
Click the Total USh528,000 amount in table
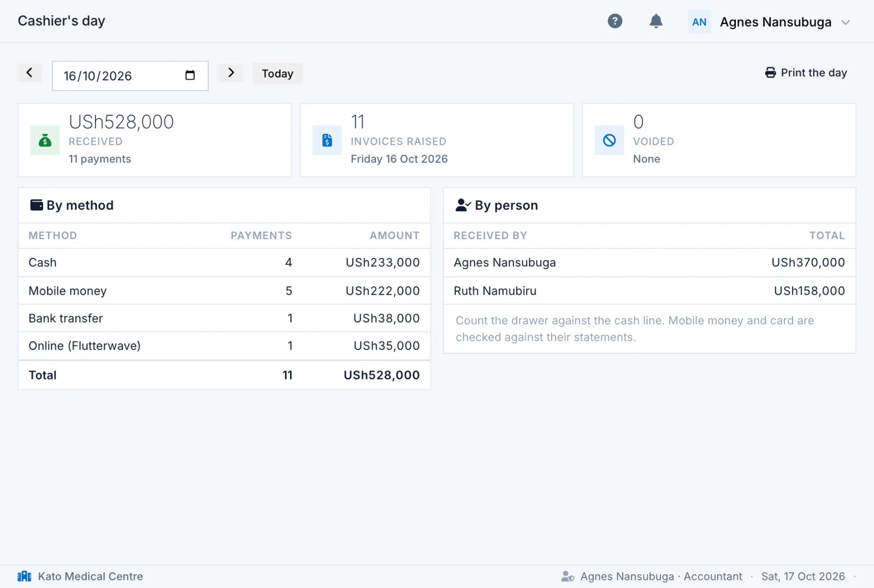coord(382,375)
